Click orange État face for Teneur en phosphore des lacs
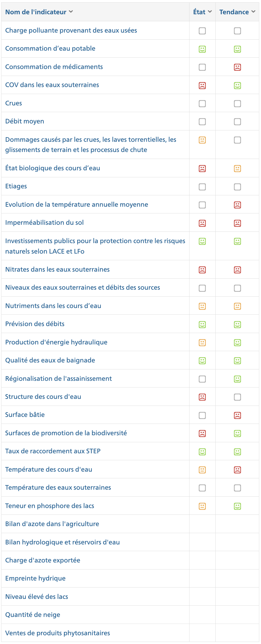261x644 pixels. pyautogui.click(x=202, y=506)
